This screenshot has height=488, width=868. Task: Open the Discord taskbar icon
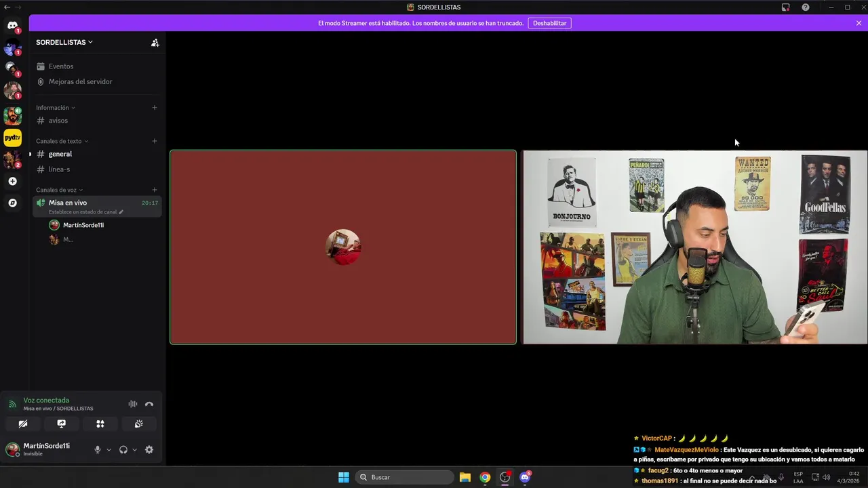point(525,477)
